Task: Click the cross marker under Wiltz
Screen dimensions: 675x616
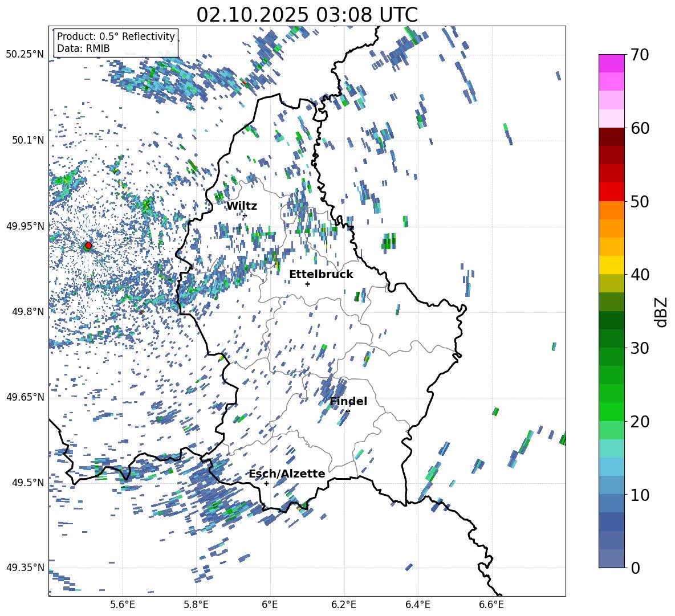Action: click(x=245, y=215)
